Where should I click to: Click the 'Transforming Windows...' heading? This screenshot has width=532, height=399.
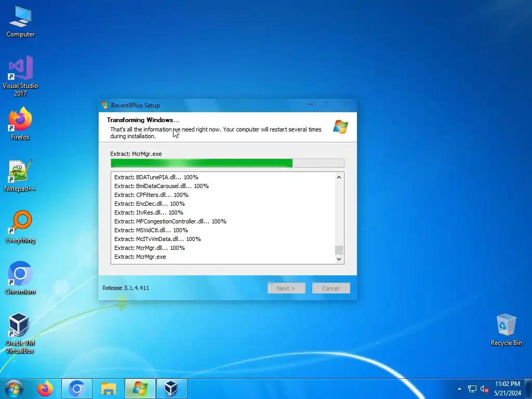pos(143,120)
